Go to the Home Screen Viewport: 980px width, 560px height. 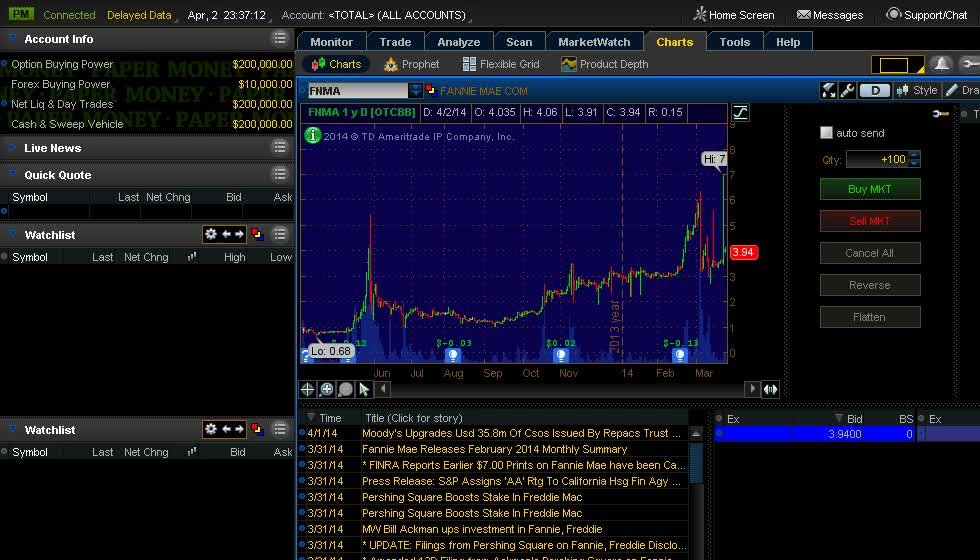point(734,15)
